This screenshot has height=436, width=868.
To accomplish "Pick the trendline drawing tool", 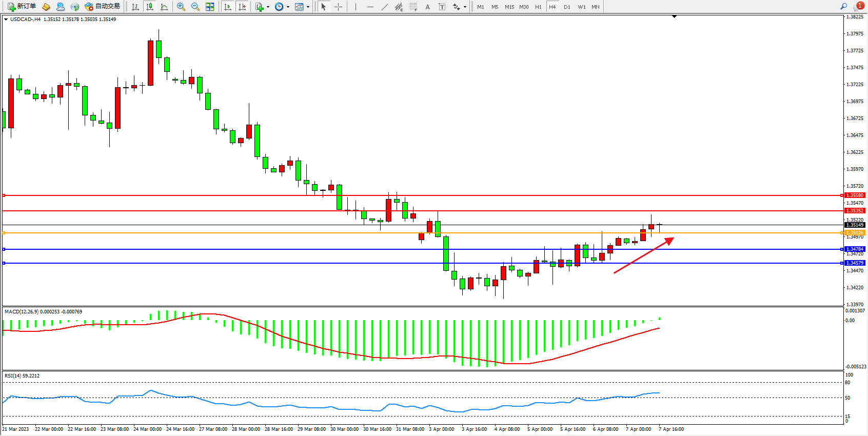I will tap(384, 7).
